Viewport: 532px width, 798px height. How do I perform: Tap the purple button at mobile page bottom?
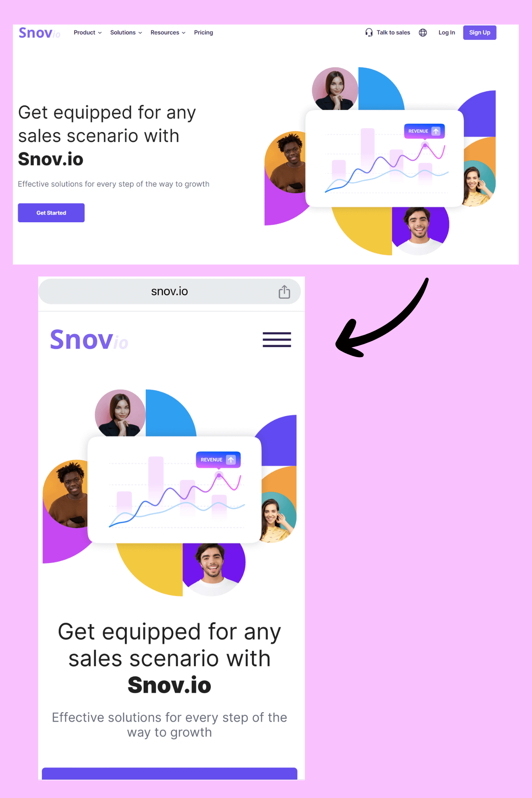tap(170, 773)
